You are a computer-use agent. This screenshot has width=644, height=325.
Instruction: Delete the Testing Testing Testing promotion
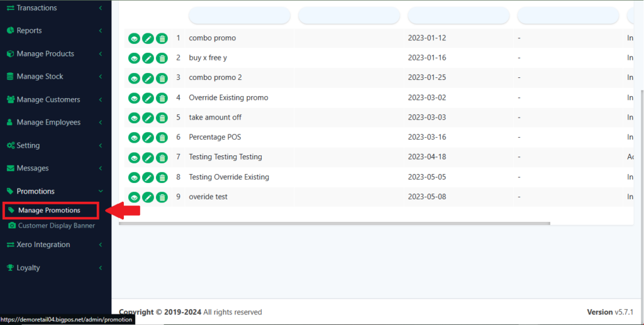coord(162,158)
